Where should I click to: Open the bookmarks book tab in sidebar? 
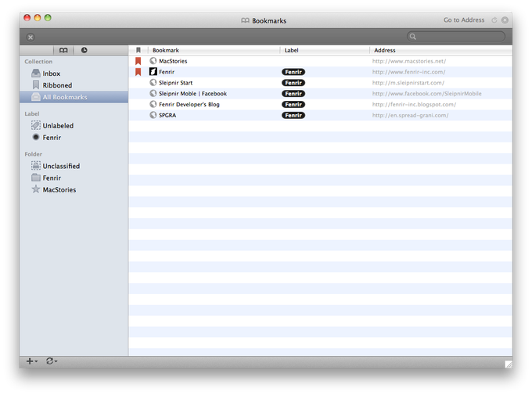tap(63, 50)
